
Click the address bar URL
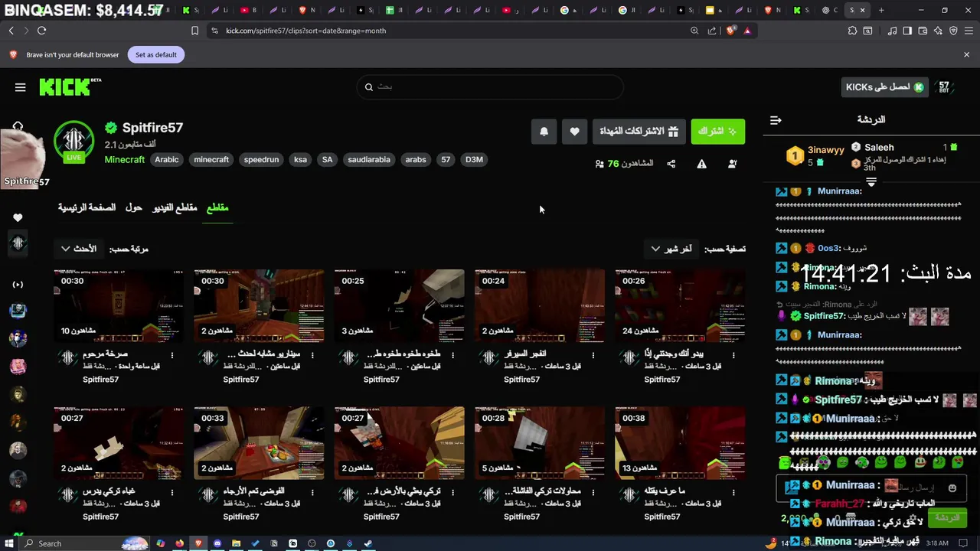point(305,31)
